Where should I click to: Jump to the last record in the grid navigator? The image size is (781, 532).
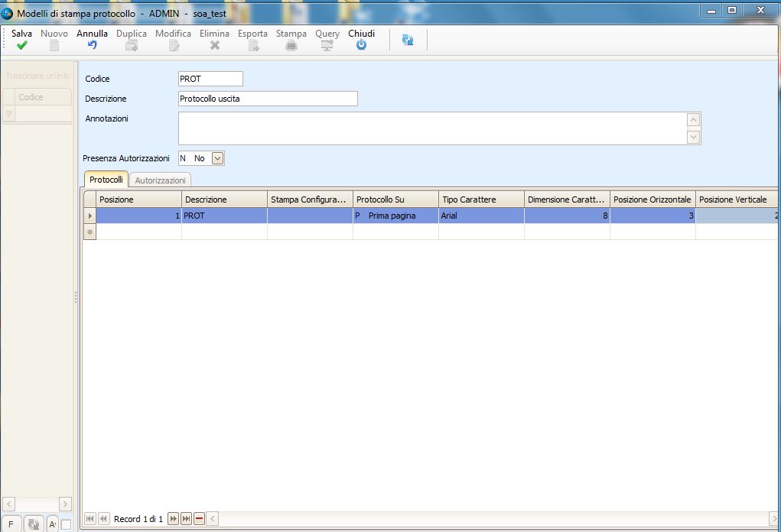[186, 519]
